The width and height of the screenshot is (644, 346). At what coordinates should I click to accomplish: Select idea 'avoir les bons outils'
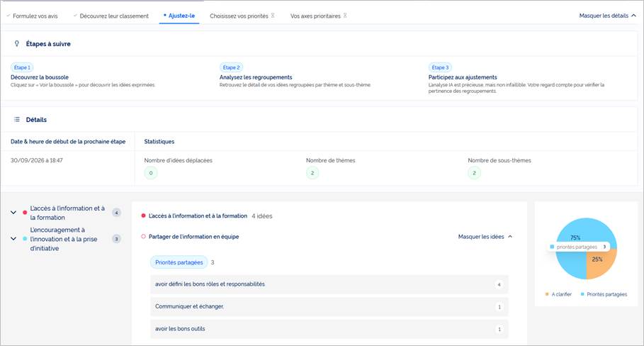329,329
